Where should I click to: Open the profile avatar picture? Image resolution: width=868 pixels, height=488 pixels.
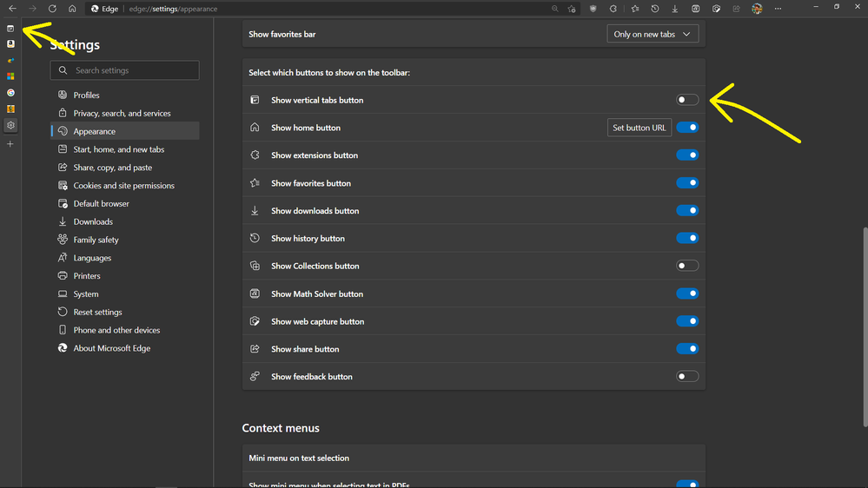click(x=758, y=9)
